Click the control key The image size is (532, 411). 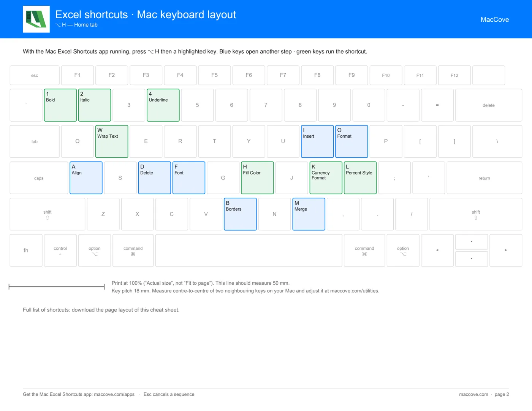pyautogui.click(x=60, y=250)
